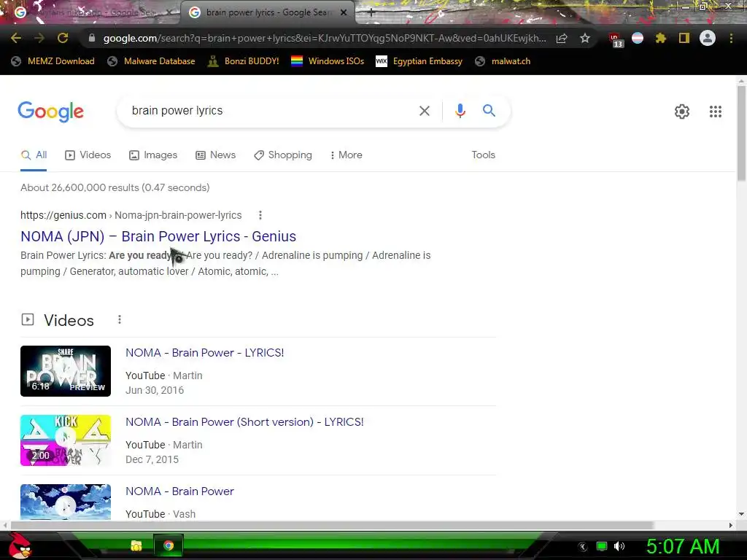This screenshot has width=747, height=560.
Task: Open the Google apps grid
Action: 715,112
